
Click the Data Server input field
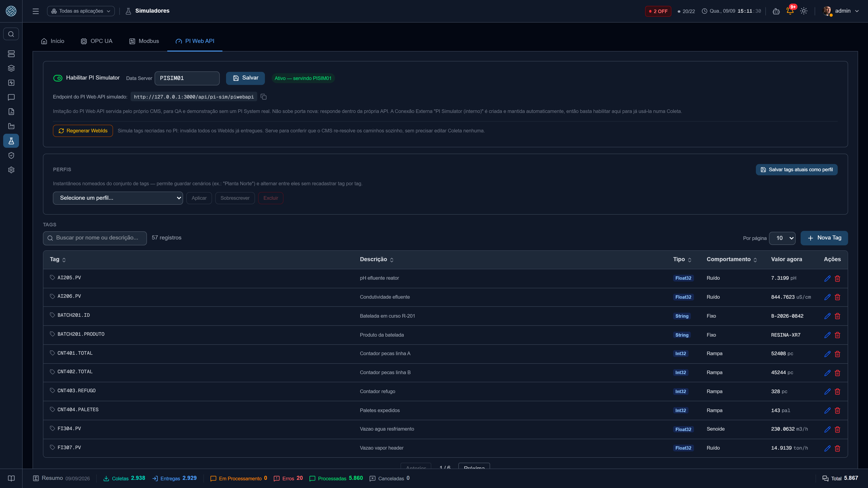pyautogui.click(x=187, y=78)
